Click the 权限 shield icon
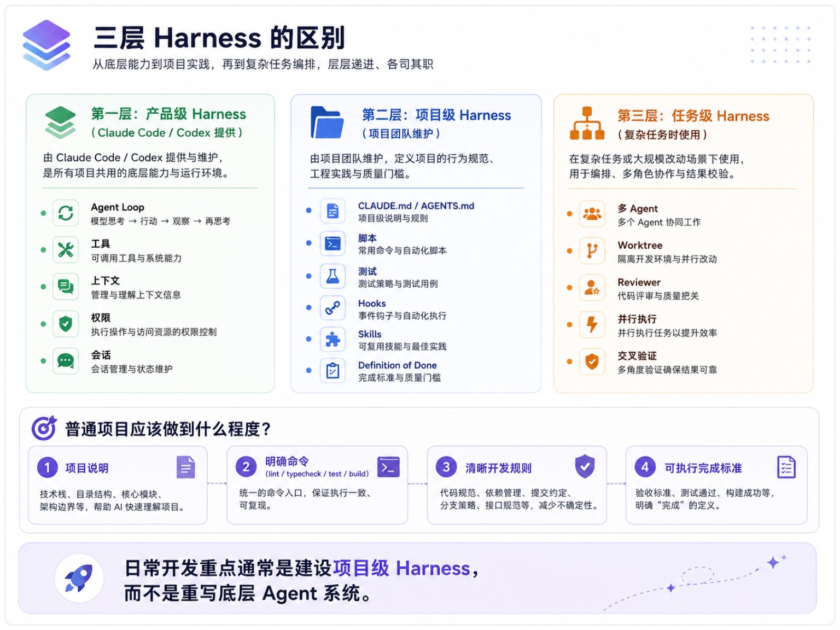This screenshot has width=840, height=630. tap(66, 324)
